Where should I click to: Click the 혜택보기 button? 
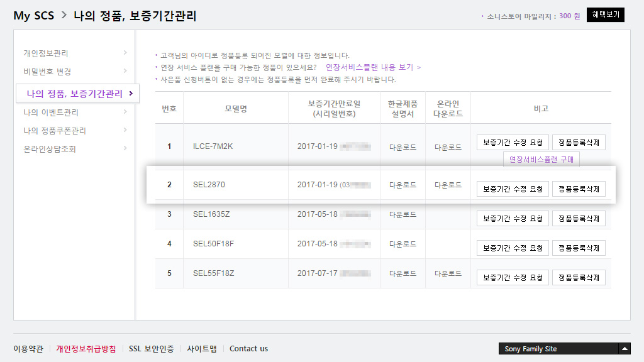click(x=605, y=15)
